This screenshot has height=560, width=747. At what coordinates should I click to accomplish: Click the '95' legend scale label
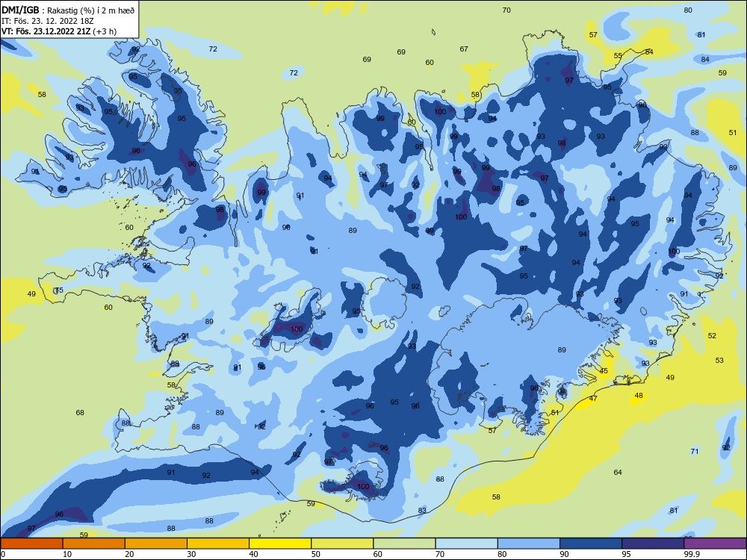626,554
